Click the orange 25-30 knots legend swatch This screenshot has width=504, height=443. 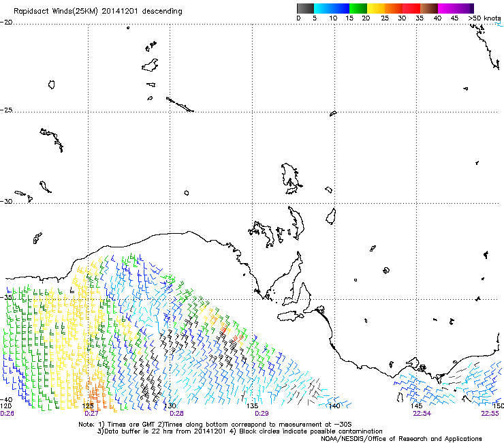click(394, 8)
